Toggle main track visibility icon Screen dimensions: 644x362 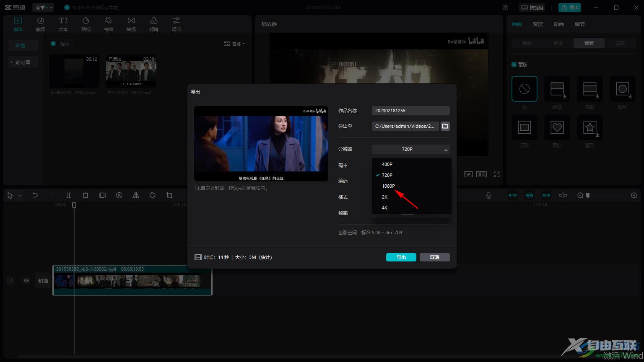(10, 281)
